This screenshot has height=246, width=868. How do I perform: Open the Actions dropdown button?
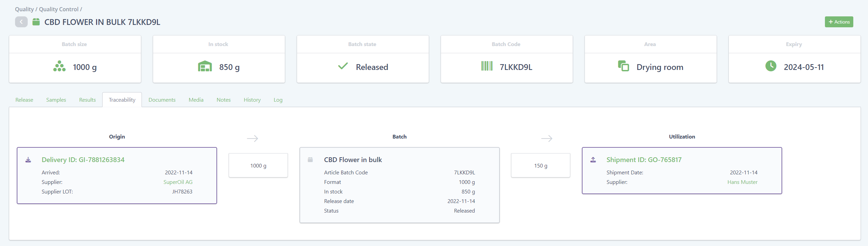[x=839, y=22]
